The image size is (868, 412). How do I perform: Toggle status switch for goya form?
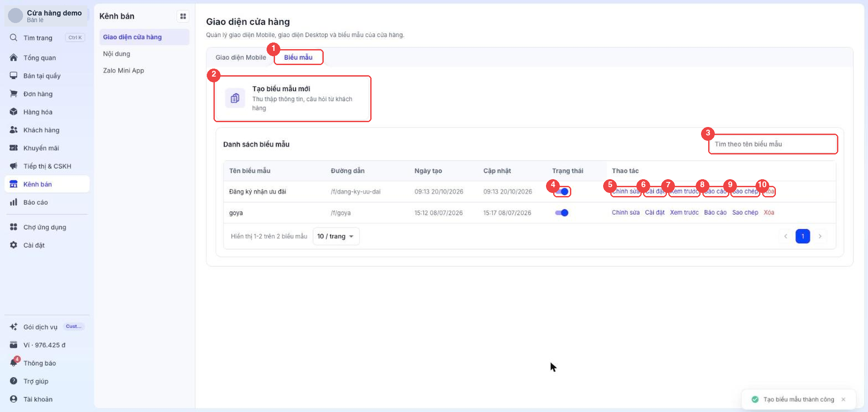tap(562, 213)
